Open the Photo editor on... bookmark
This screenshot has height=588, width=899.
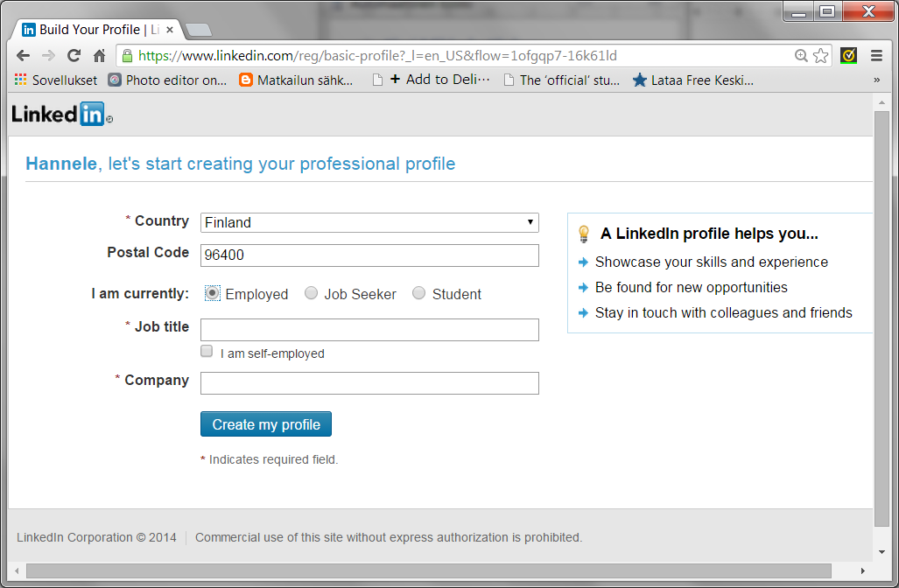[167, 80]
